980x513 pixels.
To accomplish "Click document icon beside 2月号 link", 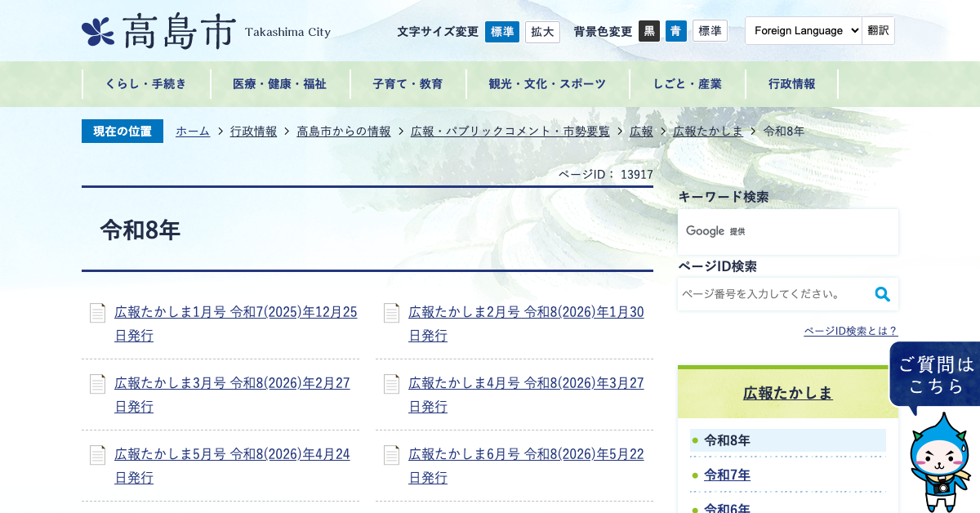I will point(391,313).
